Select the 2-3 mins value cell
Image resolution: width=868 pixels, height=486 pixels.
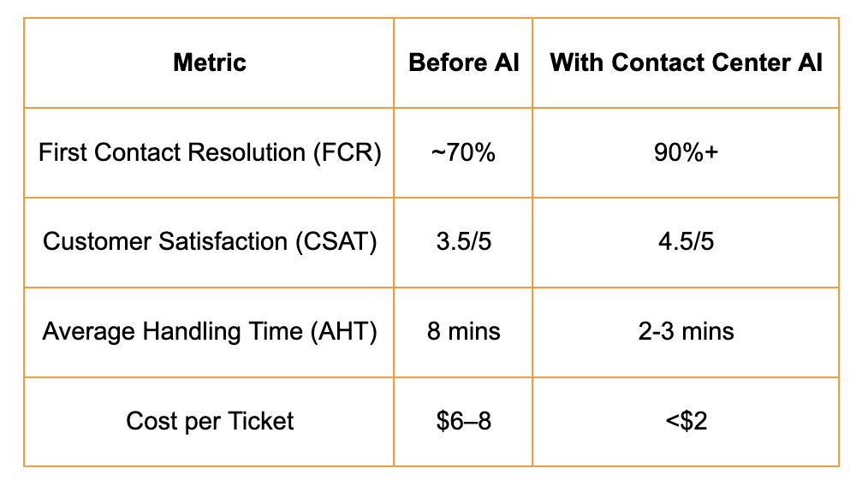coord(686,331)
